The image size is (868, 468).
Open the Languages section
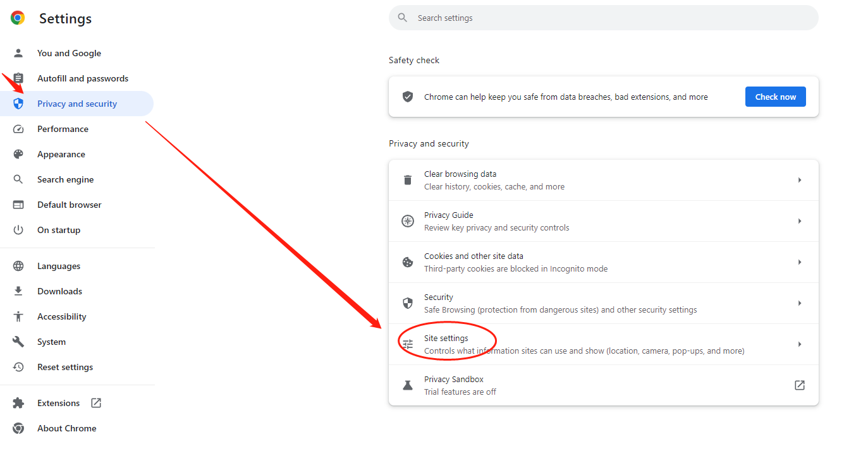76,266
